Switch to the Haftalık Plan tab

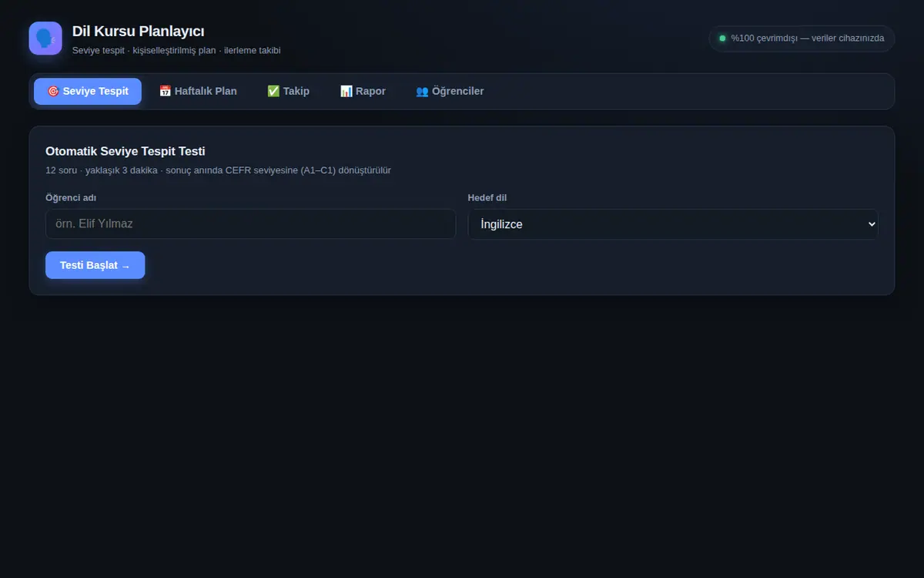198,91
